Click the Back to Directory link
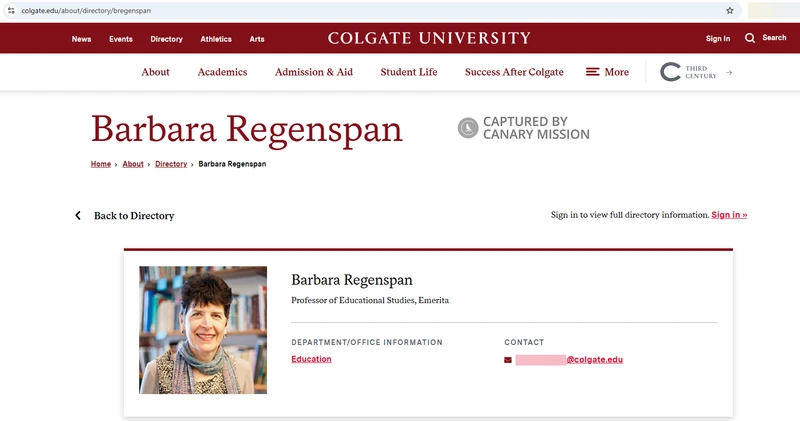 tap(134, 216)
